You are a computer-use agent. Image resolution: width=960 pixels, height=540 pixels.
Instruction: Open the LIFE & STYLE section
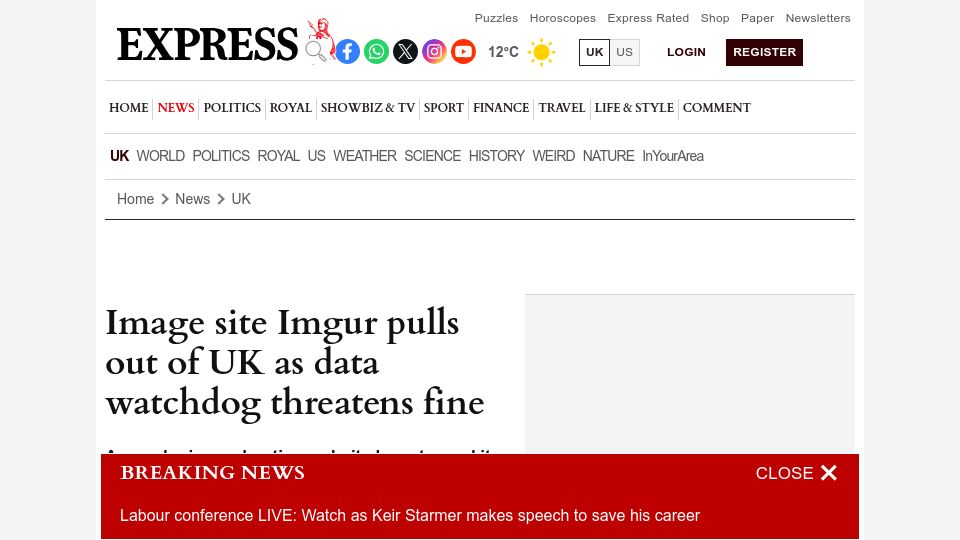[634, 108]
